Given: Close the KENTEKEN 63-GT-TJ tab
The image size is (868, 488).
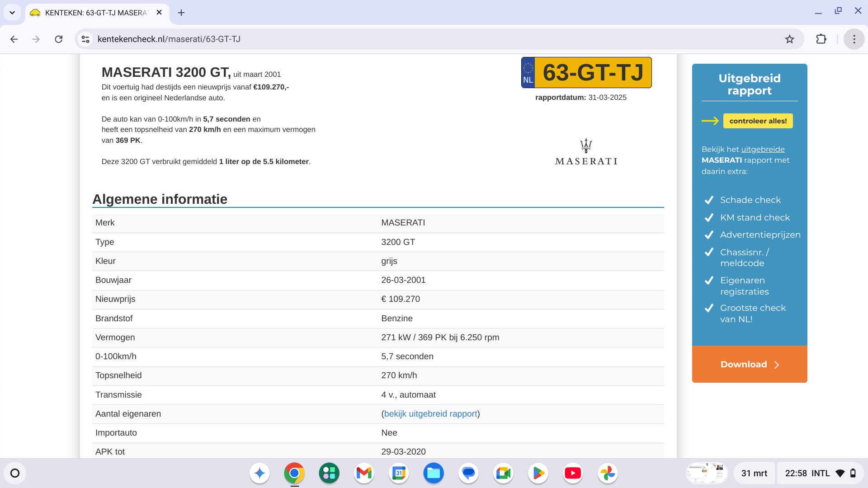Looking at the screenshot, I should coord(159,13).
